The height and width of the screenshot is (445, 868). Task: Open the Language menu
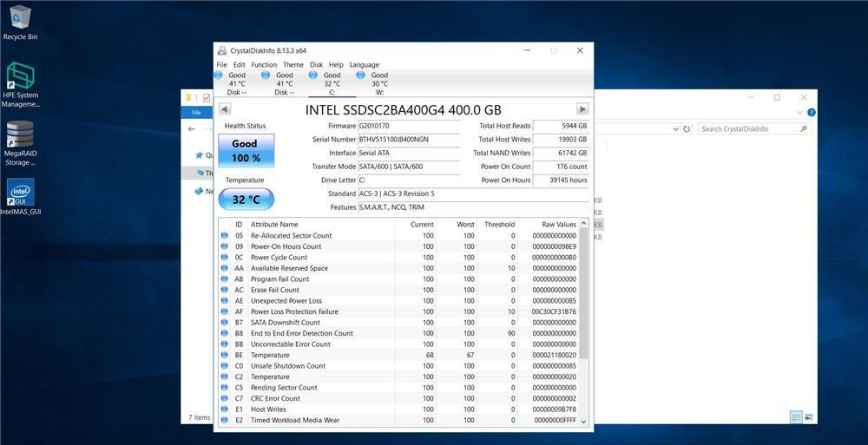[x=365, y=65]
